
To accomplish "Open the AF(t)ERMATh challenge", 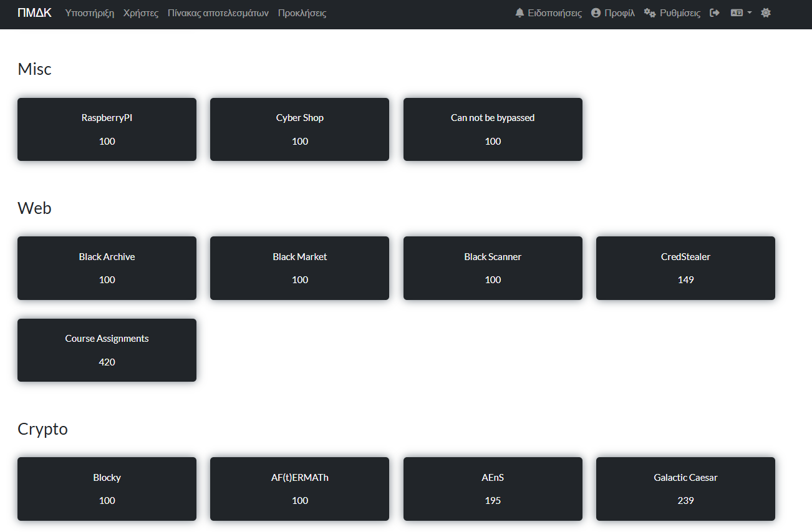I will (299, 489).
